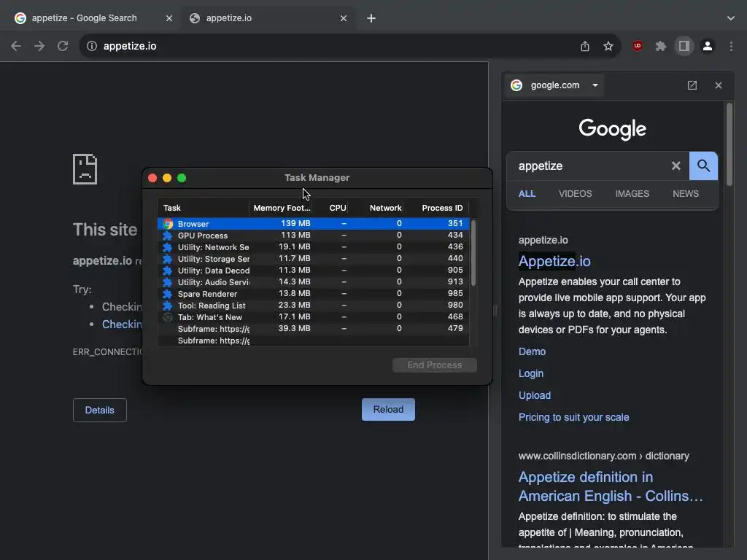Select Utility: Storage Service row
747x560 pixels.
pos(313,259)
